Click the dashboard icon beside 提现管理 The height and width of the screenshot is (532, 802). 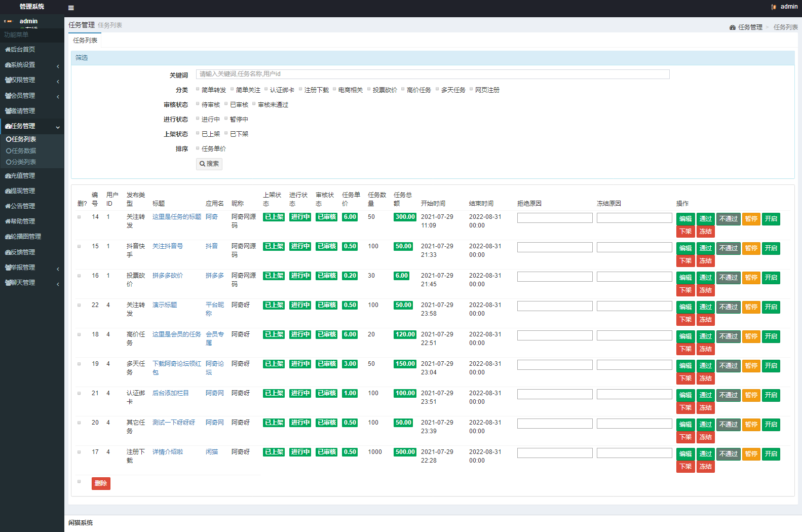pyautogui.click(x=8, y=191)
